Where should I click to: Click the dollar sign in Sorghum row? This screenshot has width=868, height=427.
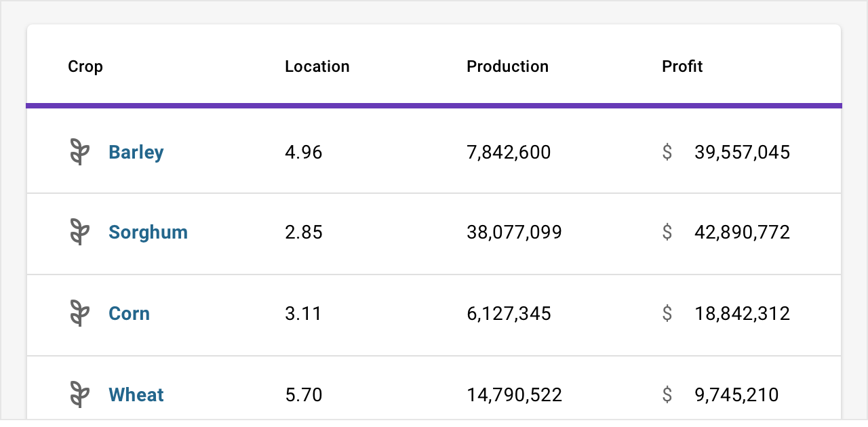[x=667, y=232]
